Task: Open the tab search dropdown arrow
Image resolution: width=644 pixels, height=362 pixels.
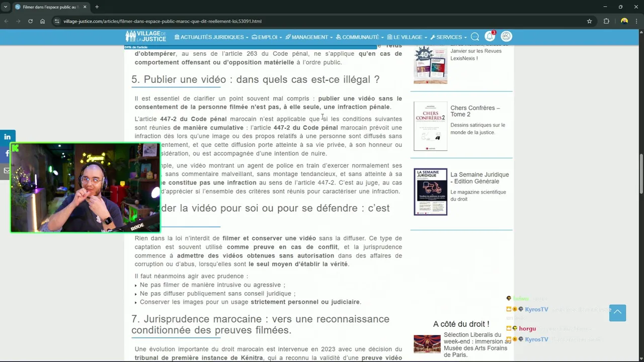Action: pyautogui.click(x=5, y=7)
